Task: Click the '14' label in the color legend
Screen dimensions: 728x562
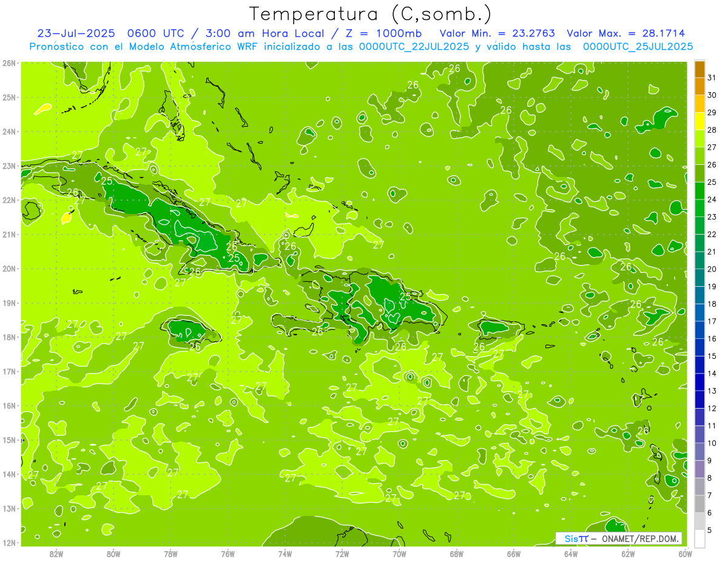Action: click(712, 373)
